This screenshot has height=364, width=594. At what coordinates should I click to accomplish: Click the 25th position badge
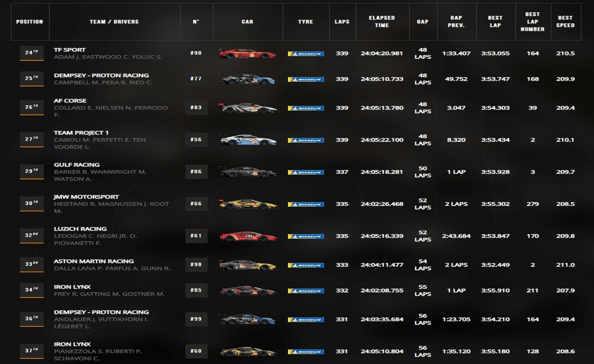[31, 79]
